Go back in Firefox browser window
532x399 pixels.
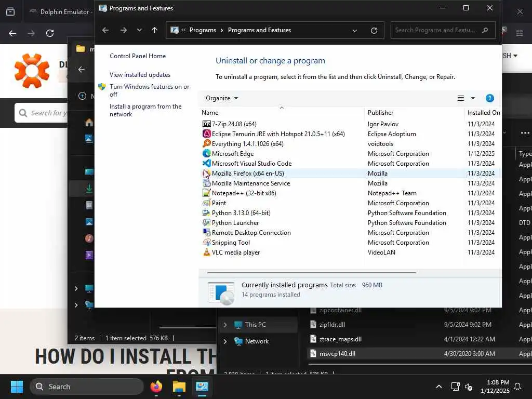[x=12, y=33]
